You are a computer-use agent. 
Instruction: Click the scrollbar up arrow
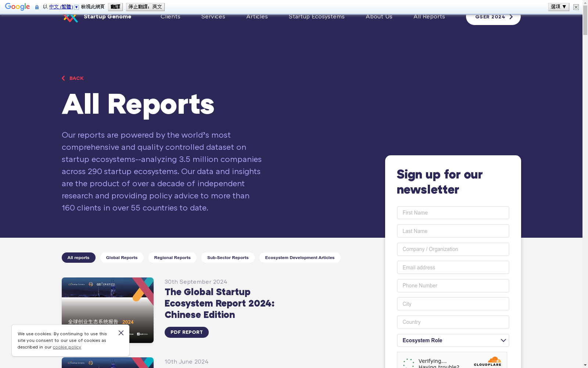[x=585, y=3]
